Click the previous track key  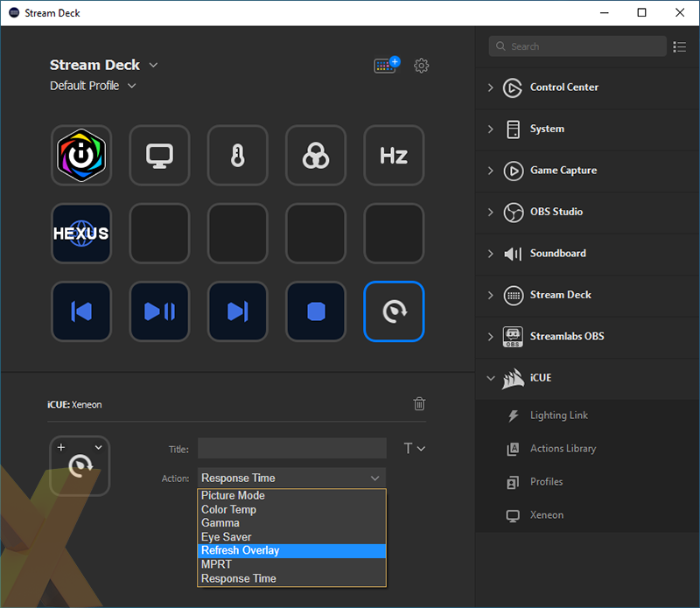[x=81, y=311]
